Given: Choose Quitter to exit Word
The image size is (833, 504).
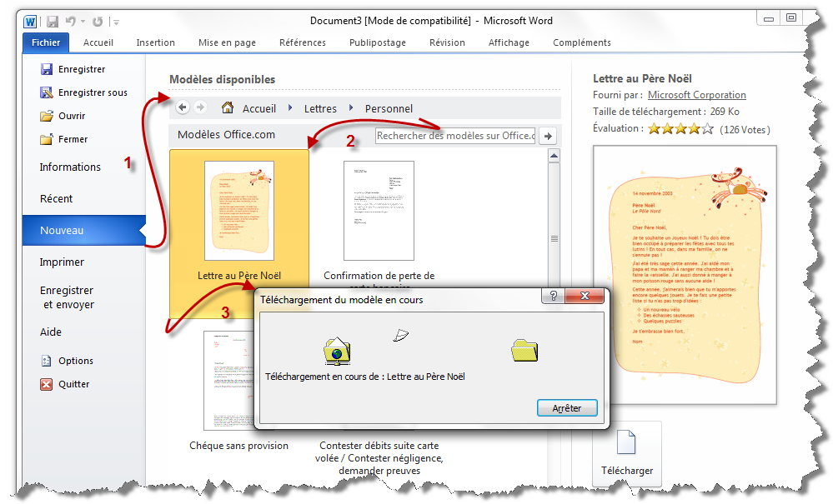Looking at the screenshot, I should (x=65, y=384).
